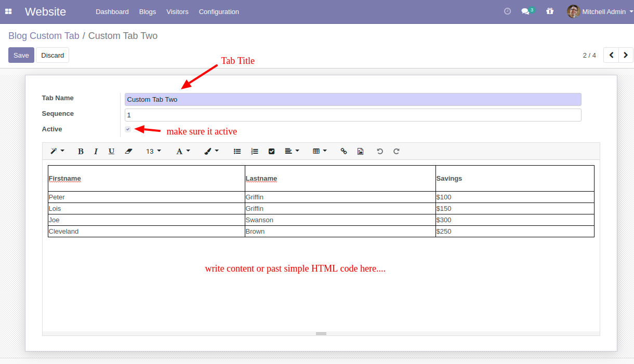Image resolution: width=634 pixels, height=364 pixels.
Task: Click the Firstname table header cell
Action: pos(147,179)
